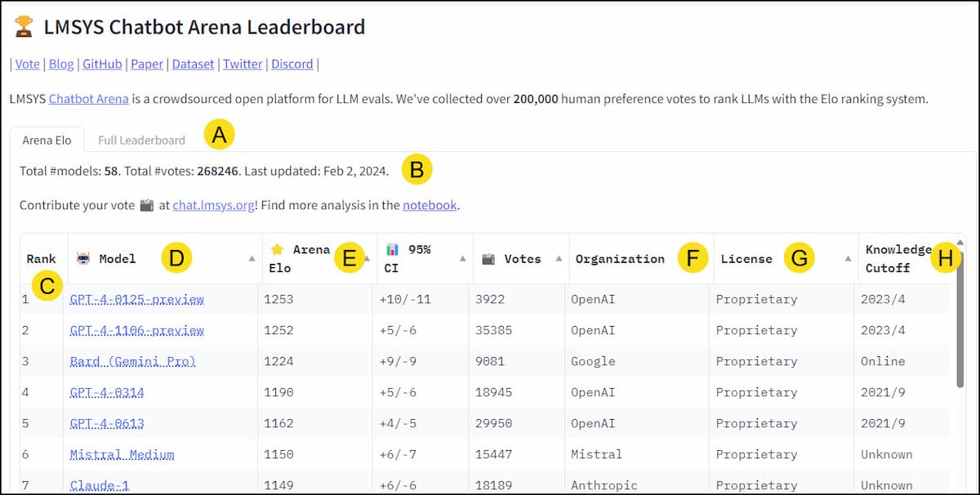Click the Arena Elo column header

(320, 259)
